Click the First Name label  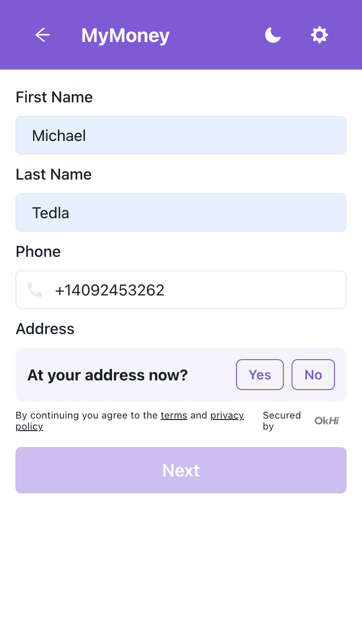(54, 97)
